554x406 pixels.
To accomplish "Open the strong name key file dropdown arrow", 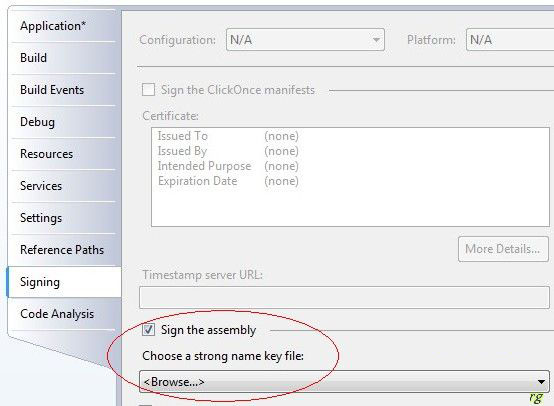I will pyautogui.click(x=541, y=382).
